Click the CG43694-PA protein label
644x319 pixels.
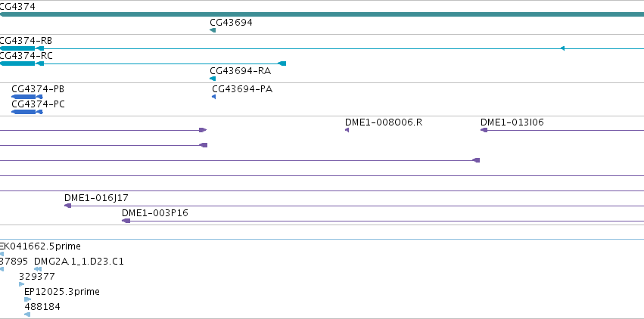(x=242, y=89)
